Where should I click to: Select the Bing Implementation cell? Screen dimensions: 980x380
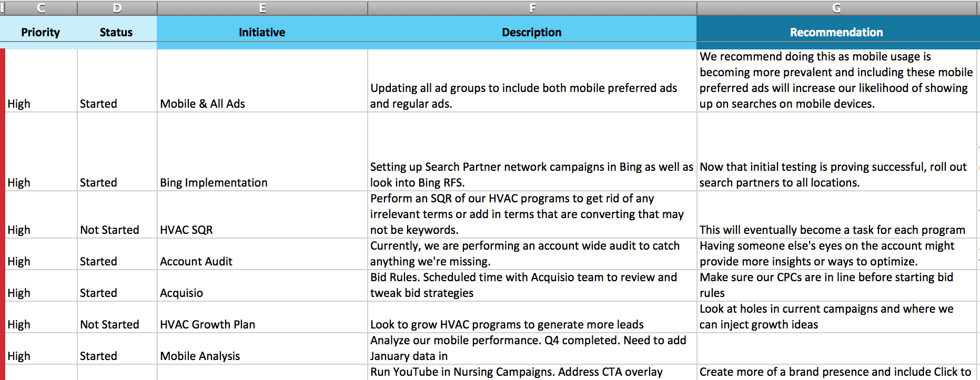262,151
